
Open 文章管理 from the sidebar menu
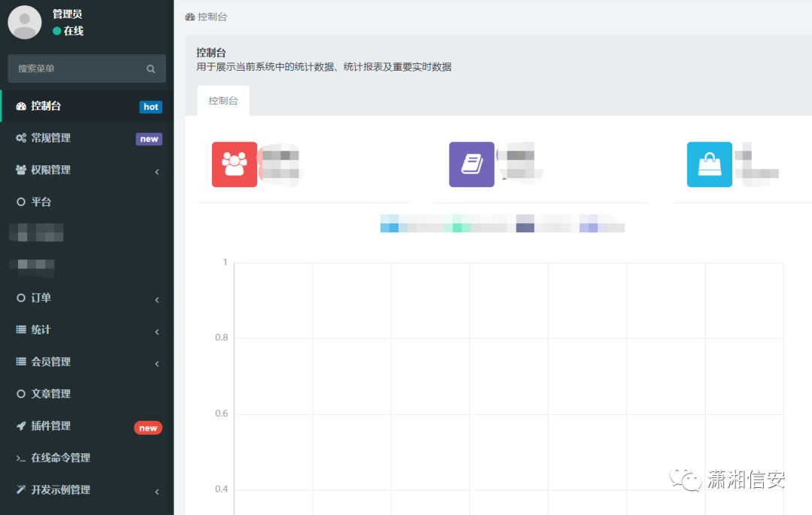[x=49, y=393]
